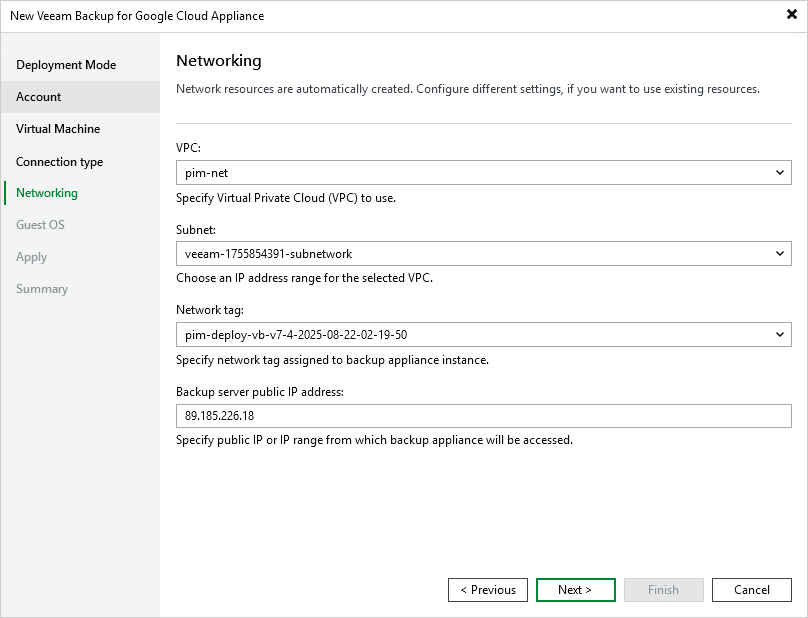Click the 'Network tag:' field label
The height and width of the screenshot is (618, 808).
[x=210, y=310]
